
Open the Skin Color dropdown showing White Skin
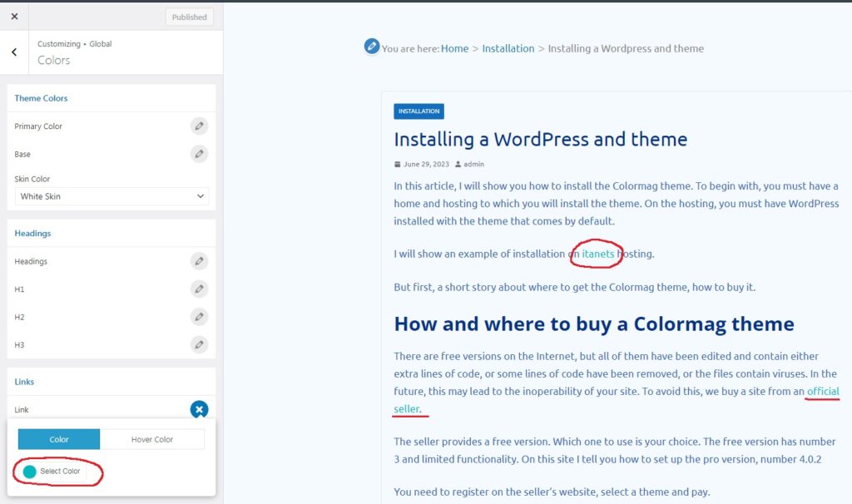click(111, 196)
